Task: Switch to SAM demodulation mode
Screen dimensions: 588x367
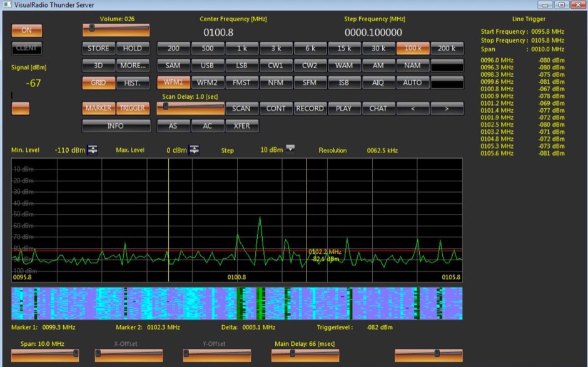Action: [x=173, y=66]
